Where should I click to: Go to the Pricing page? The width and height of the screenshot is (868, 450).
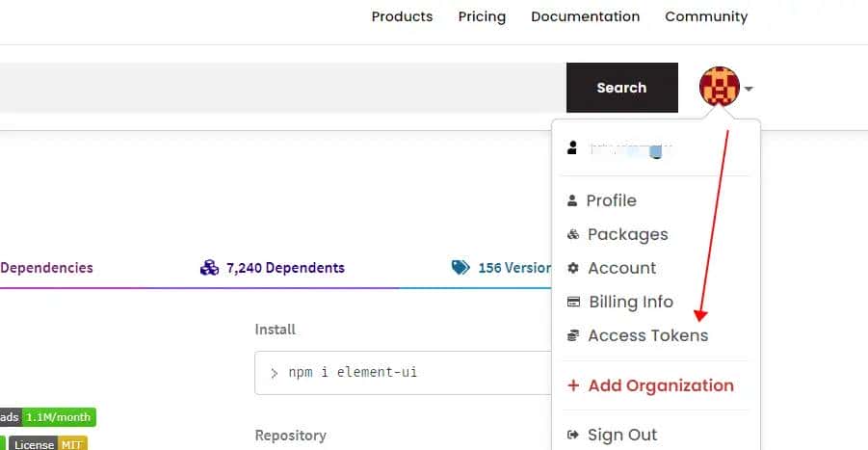[482, 16]
